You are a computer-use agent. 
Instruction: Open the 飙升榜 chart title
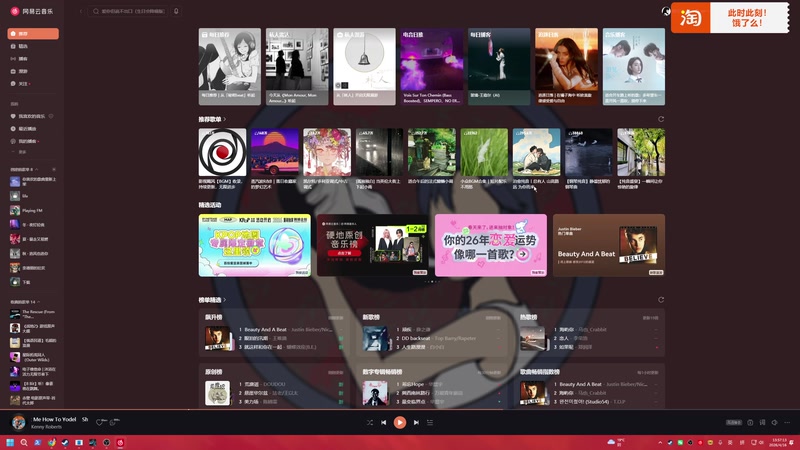point(214,317)
